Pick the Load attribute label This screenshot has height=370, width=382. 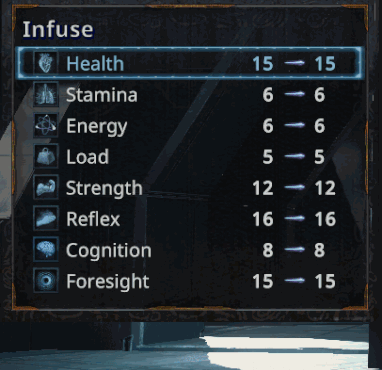(x=87, y=157)
